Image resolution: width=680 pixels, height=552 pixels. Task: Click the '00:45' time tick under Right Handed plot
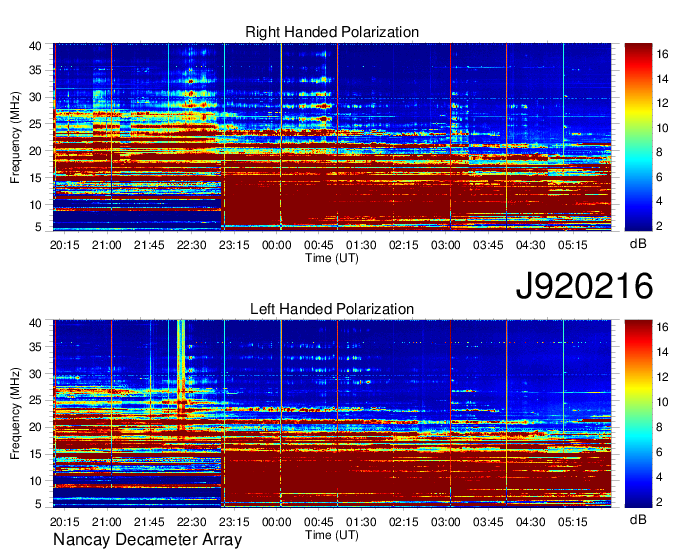point(319,245)
